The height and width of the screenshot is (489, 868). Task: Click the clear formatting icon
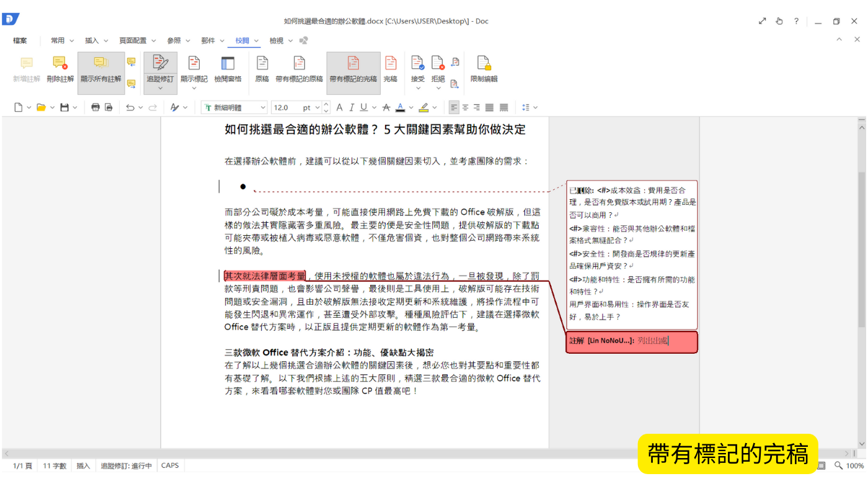[x=175, y=107]
